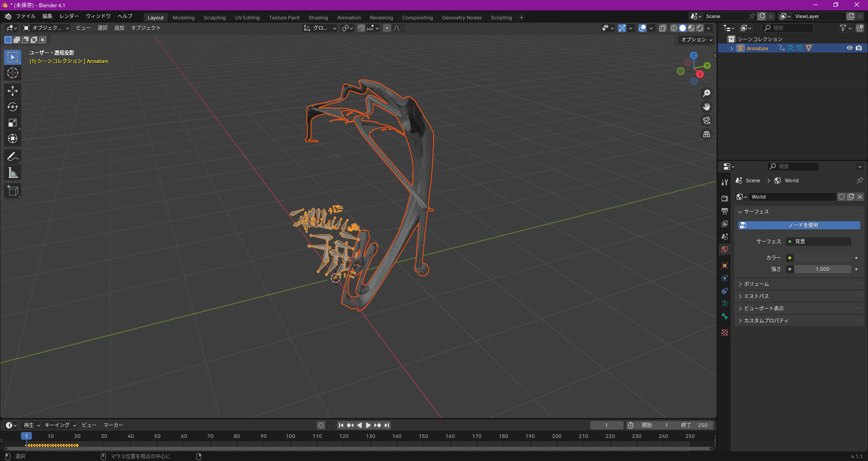The image size is (868, 461).
Task: Select the Transform tool
Action: click(x=13, y=138)
